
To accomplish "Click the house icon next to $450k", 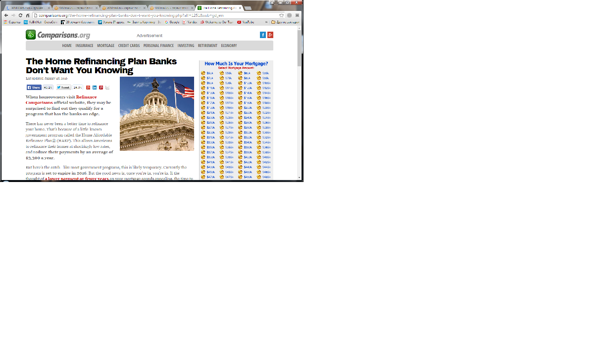I will tap(203, 172).
